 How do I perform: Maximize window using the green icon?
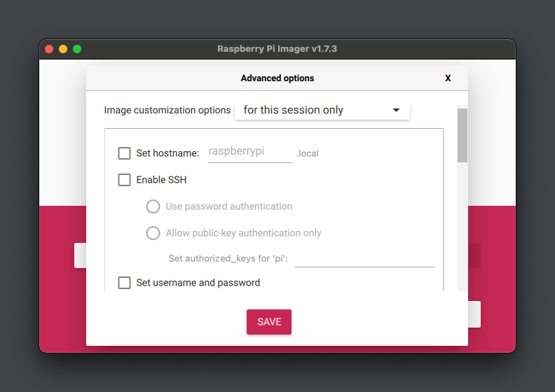tap(77, 49)
